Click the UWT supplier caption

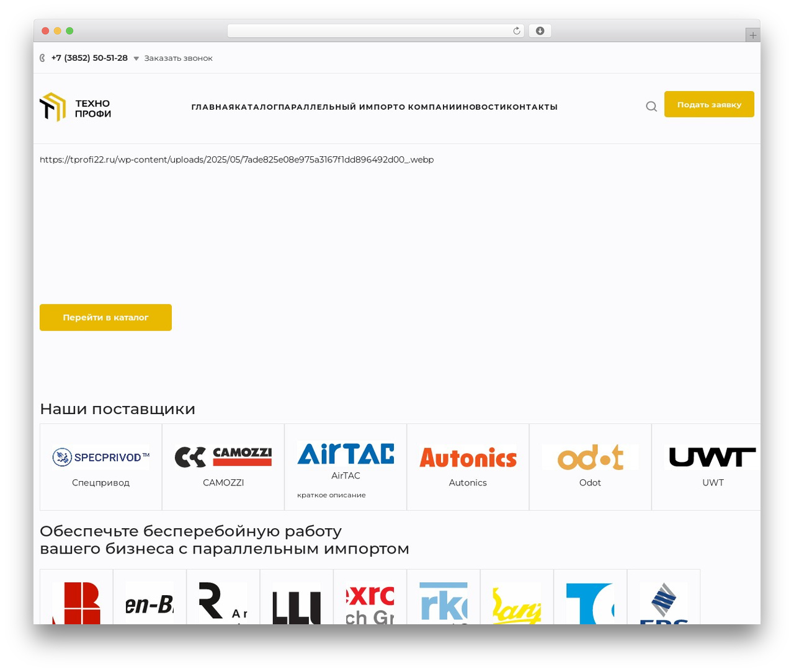click(713, 482)
